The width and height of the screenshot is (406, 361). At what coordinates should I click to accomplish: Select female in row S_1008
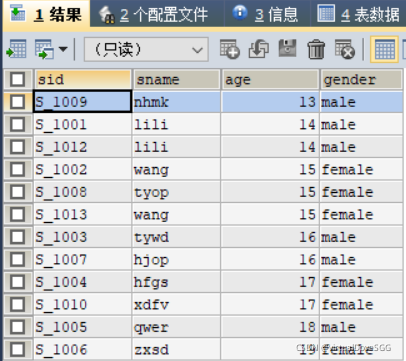pos(362,192)
